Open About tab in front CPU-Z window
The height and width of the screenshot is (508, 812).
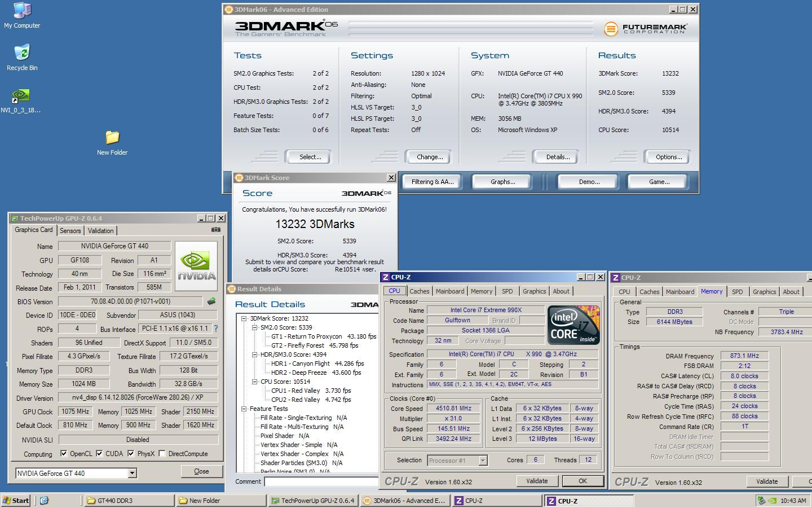point(561,291)
